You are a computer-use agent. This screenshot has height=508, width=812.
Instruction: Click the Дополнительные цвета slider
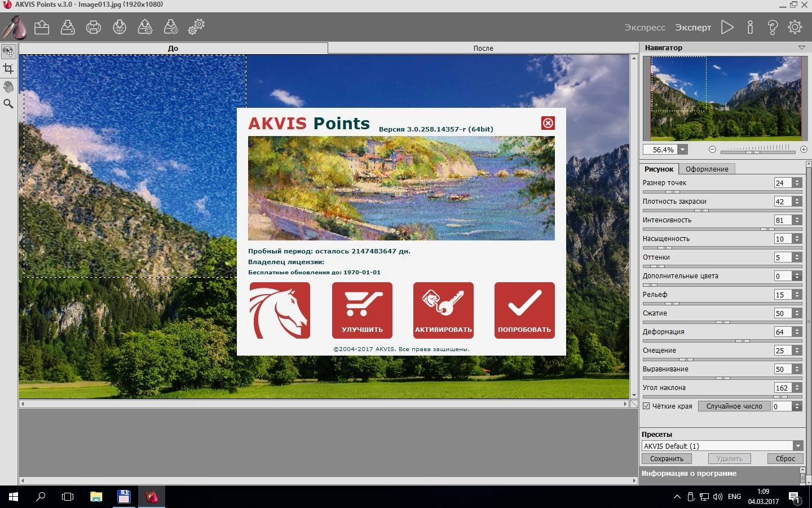pyautogui.click(x=722, y=285)
